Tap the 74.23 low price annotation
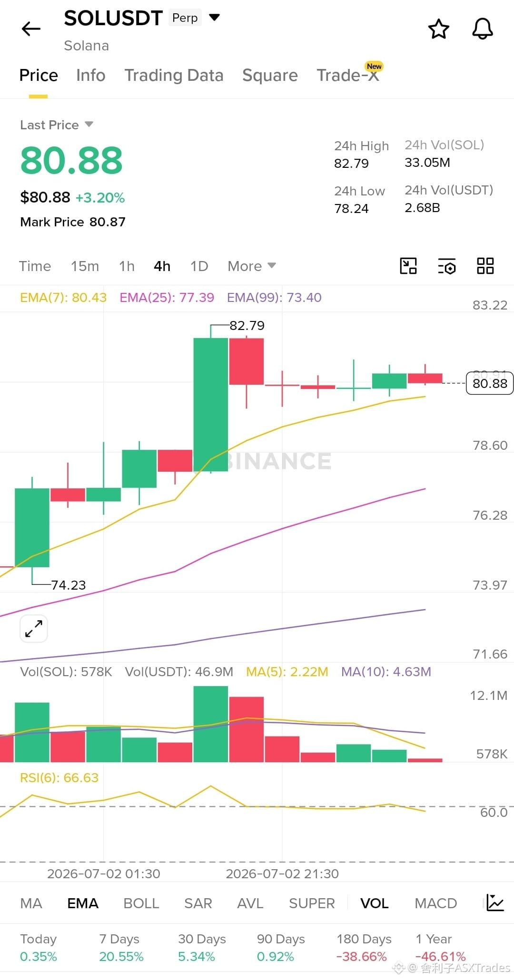 coord(69,585)
